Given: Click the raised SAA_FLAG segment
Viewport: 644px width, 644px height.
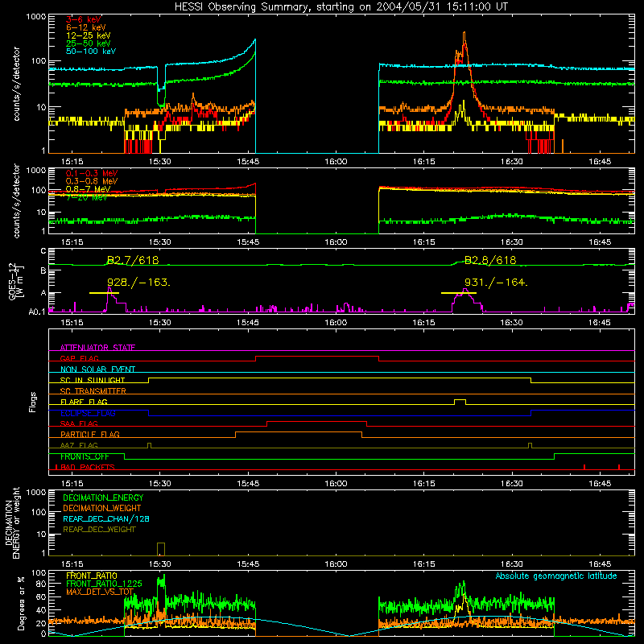Looking at the screenshot, I should coord(316,422).
